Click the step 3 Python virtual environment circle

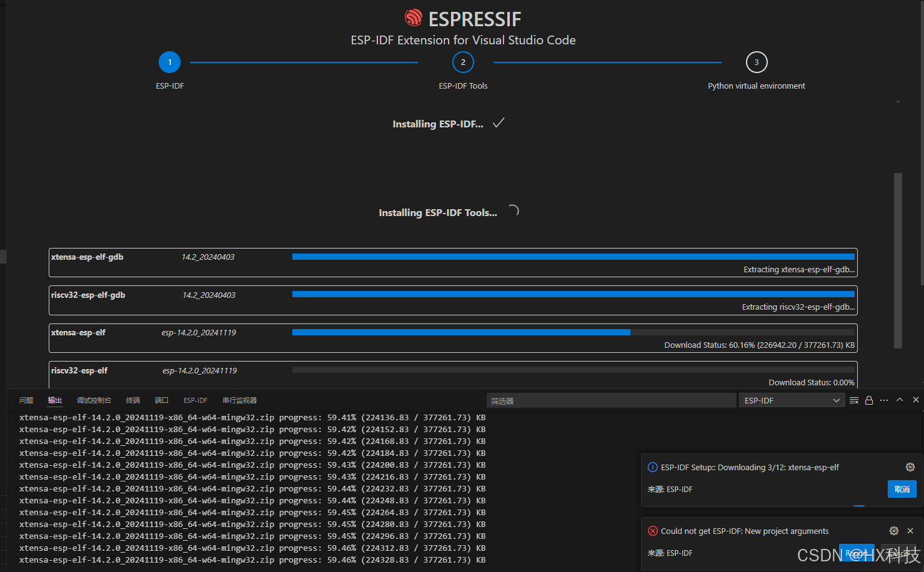(x=757, y=62)
